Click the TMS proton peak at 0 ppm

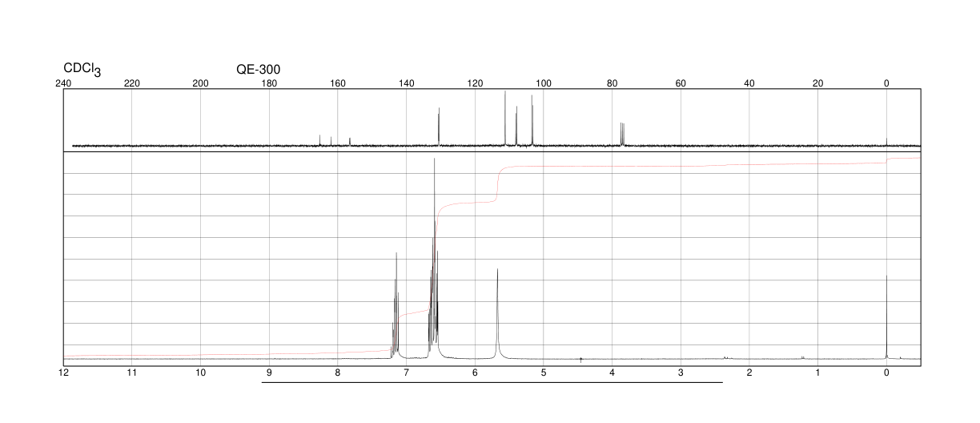tap(886, 317)
